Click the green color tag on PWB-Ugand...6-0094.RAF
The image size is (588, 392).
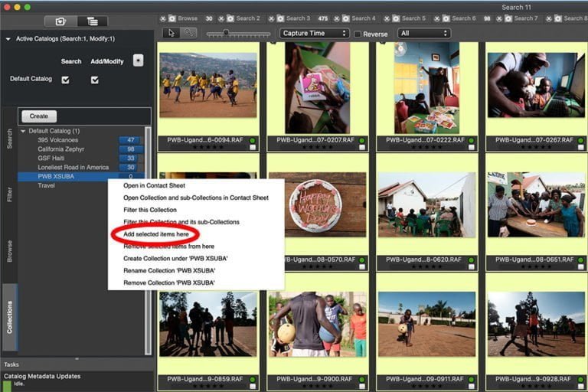click(x=253, y=140)
